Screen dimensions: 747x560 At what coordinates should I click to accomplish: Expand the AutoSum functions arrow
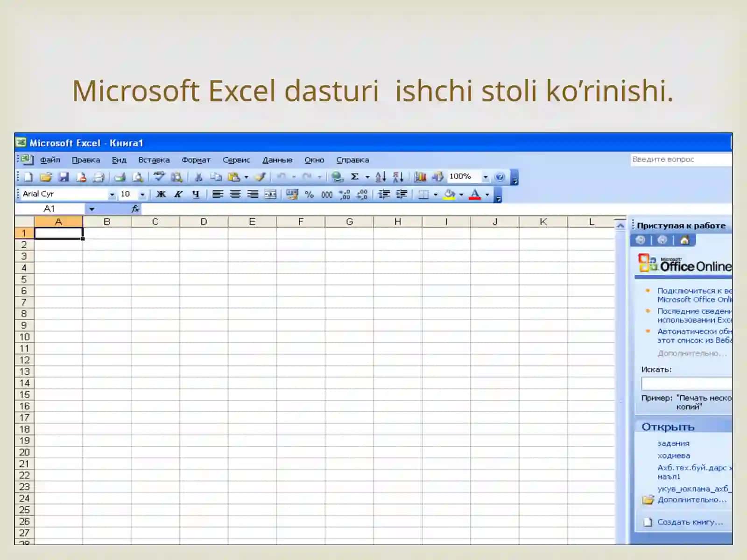(x=367, y=177)
